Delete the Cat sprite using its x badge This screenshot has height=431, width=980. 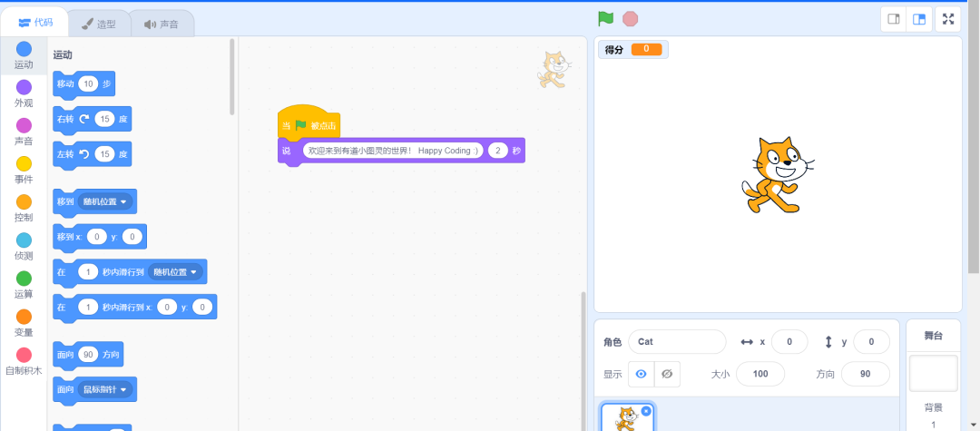point(646,411)
